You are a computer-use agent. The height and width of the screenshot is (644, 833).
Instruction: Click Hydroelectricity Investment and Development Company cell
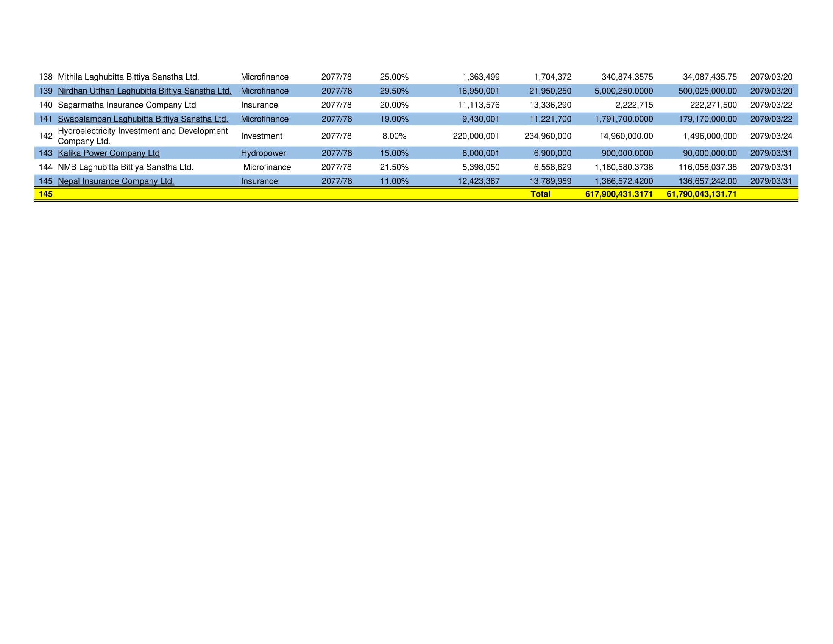143,136
